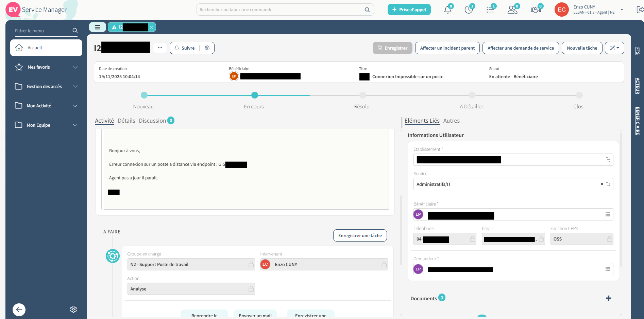644x319 pixels.
Task: Go back using the arrow circle button
Action: 19,309
